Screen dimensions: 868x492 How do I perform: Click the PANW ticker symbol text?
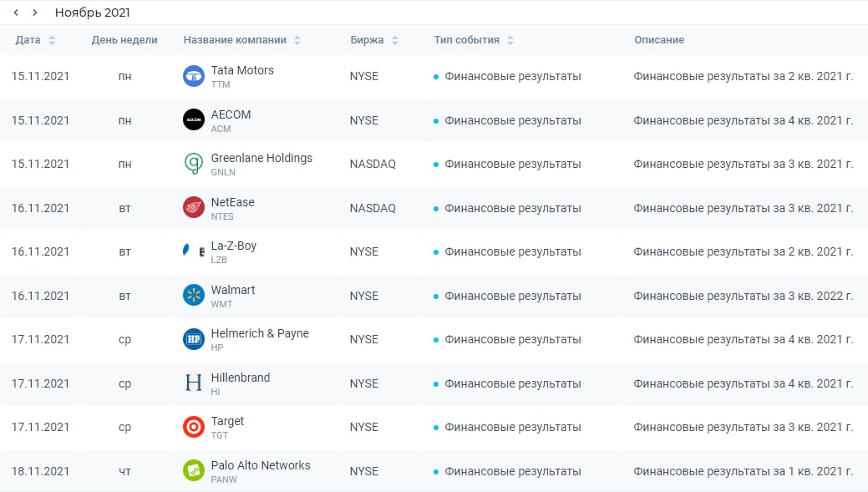click(x=225, y=479)
